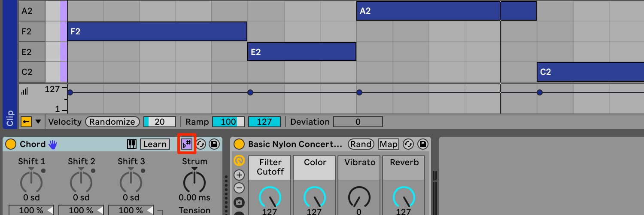Click the Randomize velocity button
The height and width of the screenshot is (215, 644).
coord(112,122)
